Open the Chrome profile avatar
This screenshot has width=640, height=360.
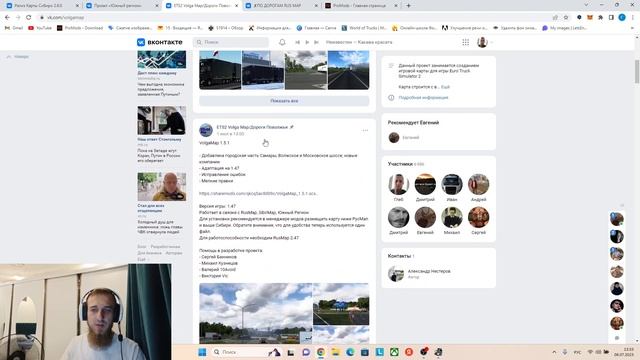click(622, 18)
